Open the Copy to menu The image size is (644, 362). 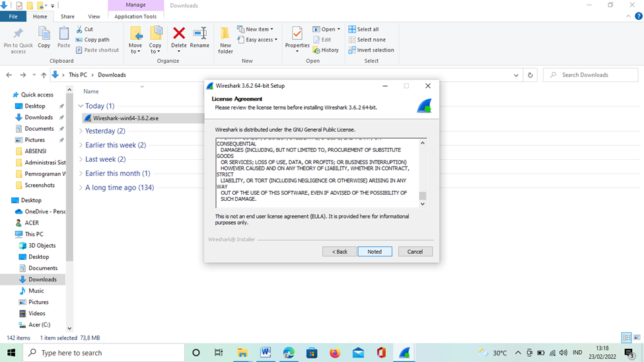[155, 40]
